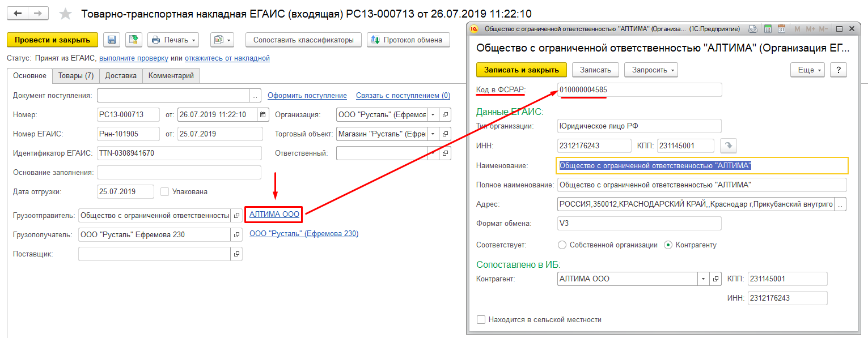Viewport: 868px width, 338px height.
Task: Click M memory button in title bar
Action: tap(797, 29)
